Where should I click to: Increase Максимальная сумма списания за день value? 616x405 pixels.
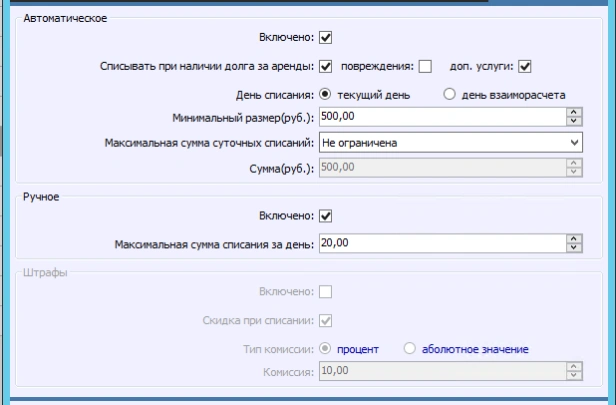pos(573,239)
